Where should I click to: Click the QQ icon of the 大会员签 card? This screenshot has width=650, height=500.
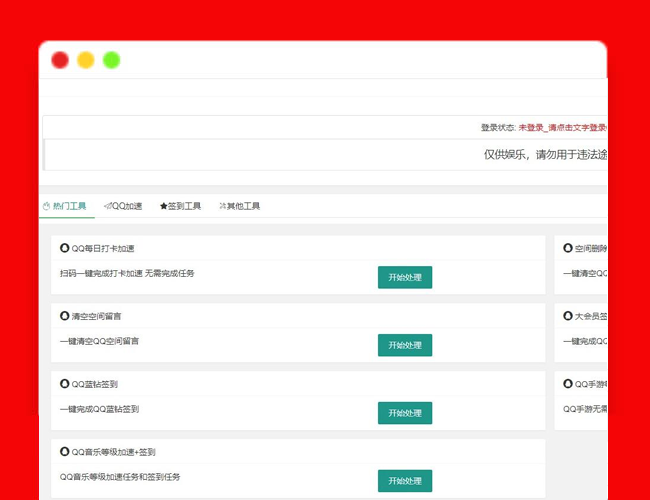(x=568, y=316)
